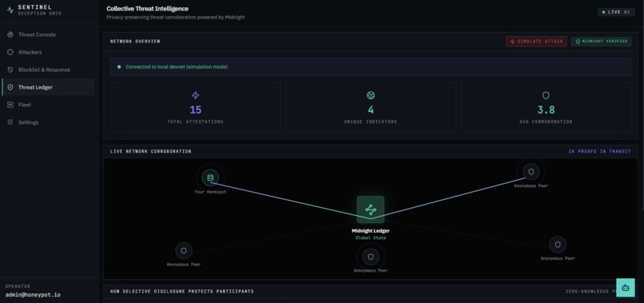Open the Threat Console page
The width and height of the screenshot is (644, 303).
(48, 34)
